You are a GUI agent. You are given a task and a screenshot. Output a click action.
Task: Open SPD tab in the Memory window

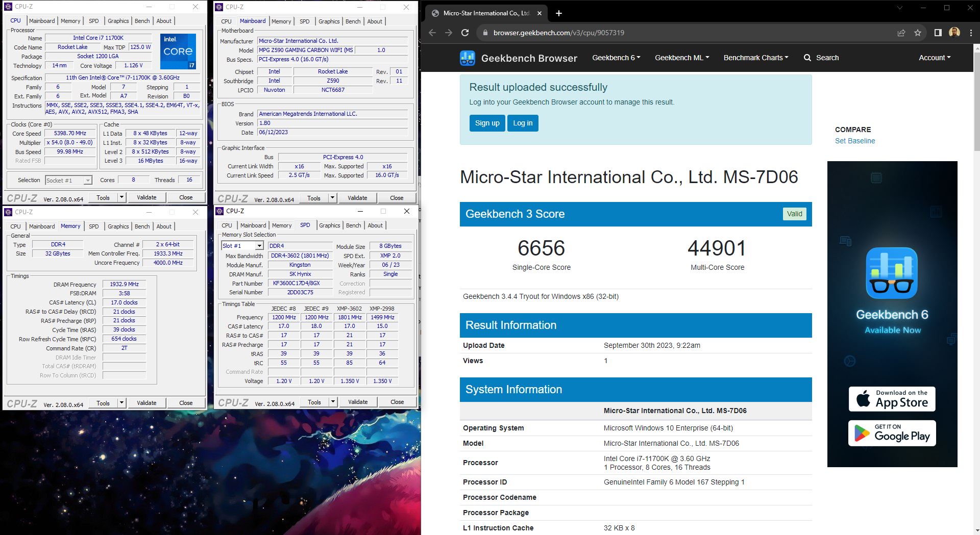[94, 226]
